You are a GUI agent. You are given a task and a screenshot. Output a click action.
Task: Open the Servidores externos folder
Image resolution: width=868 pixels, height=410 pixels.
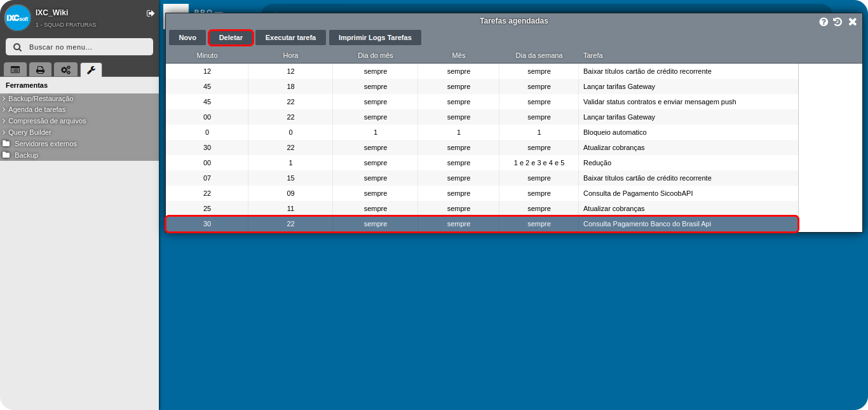click(45, 144)
